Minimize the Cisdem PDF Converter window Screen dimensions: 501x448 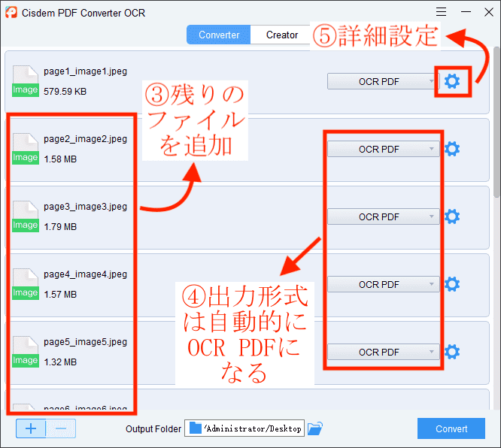pos(466,12)
